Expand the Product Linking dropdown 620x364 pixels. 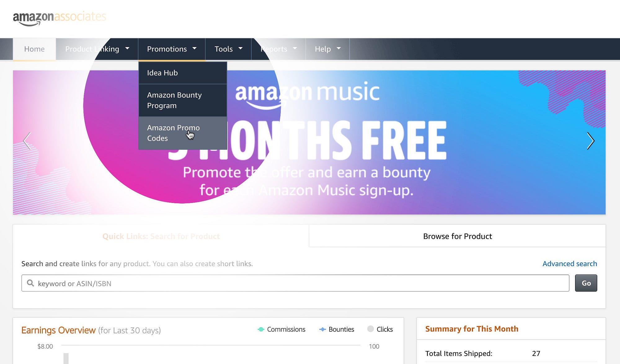coord(97,49)
